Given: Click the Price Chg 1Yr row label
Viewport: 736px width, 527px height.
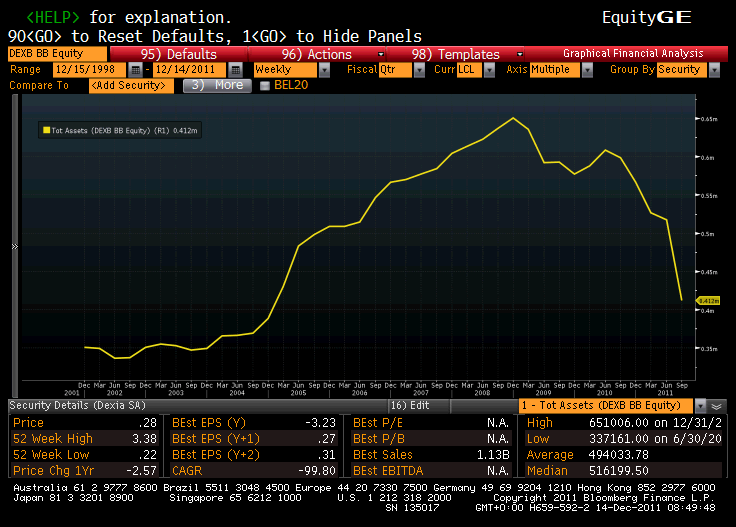Looking at the screenshot, I should 54,471.
